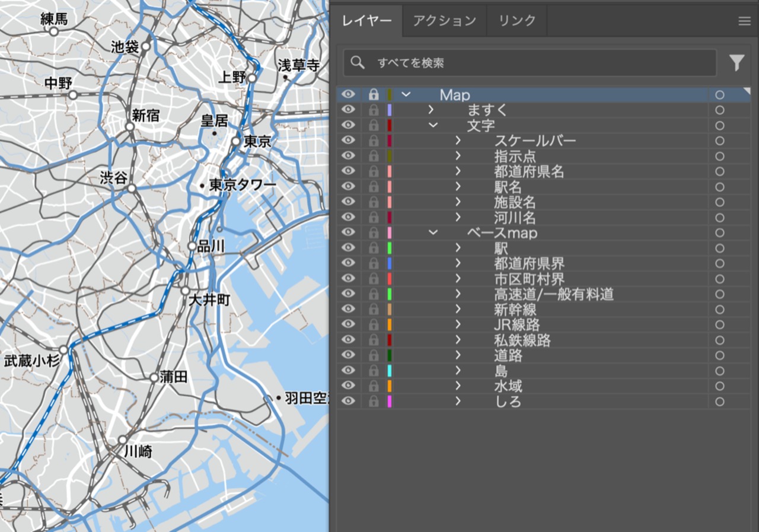Toggle lock on スケールバー layer
The height and width of the screenshot is (532, 759).
click(x=374, y=141)
